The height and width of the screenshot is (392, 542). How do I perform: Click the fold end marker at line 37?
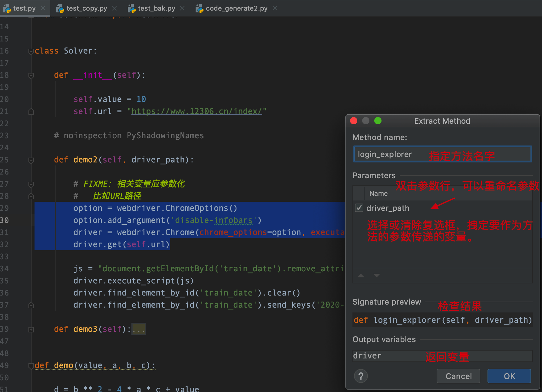coord(31,305)
